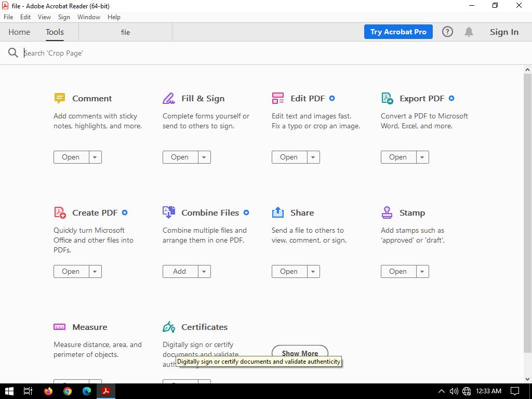
Task: Open Firefox from the taskbar
Action: tap(48, 391)
